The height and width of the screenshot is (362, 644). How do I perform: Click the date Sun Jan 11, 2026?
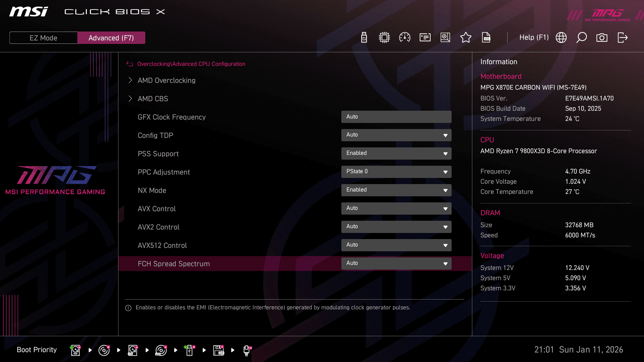591,350
